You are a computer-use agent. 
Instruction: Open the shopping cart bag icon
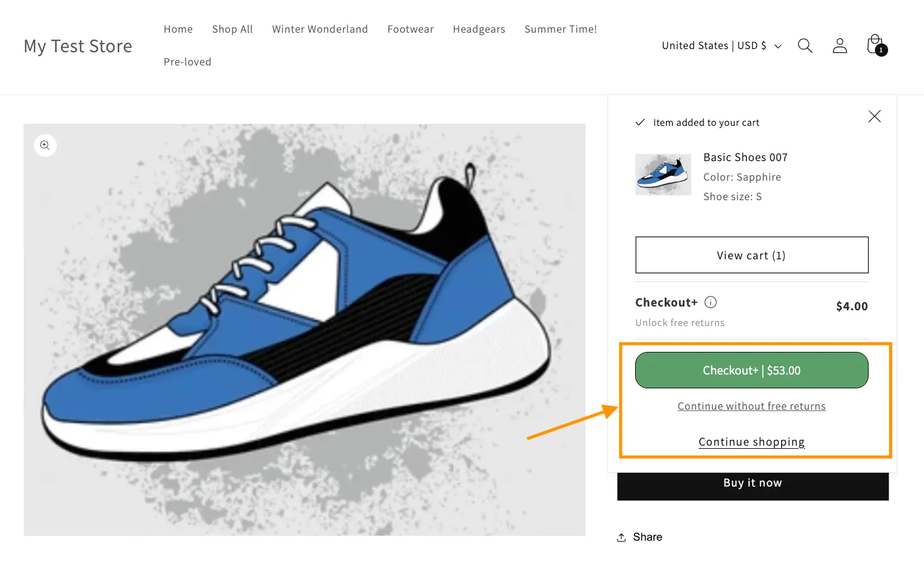pos(875,45)
